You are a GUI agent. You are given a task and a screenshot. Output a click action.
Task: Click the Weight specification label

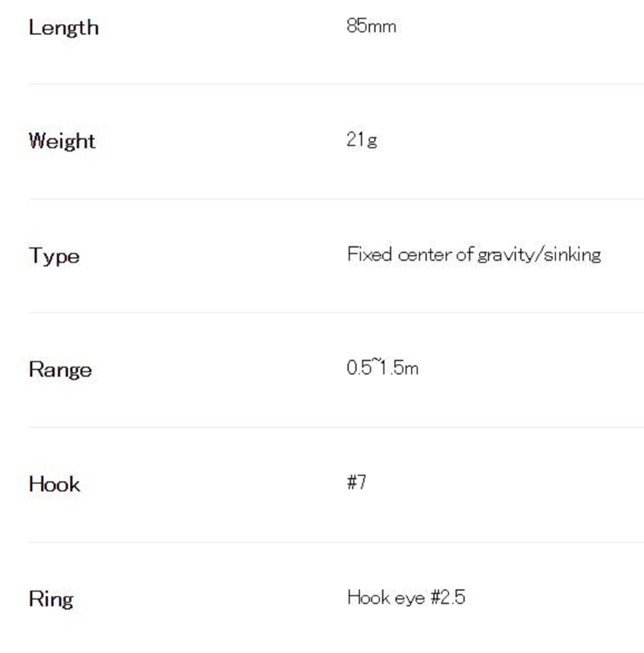pyautogui.click(x=62, y=141)
